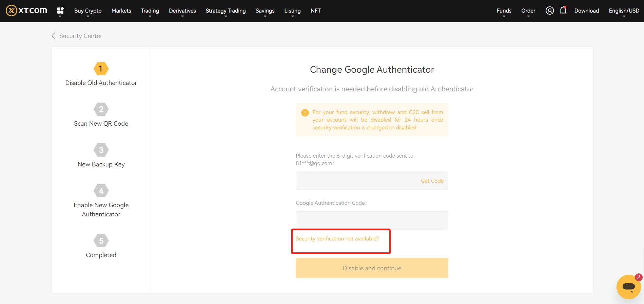The height and width of the screenshot is (304, 644).
Task: Open 'Security verification not available?' link
Action: [337, 239]
